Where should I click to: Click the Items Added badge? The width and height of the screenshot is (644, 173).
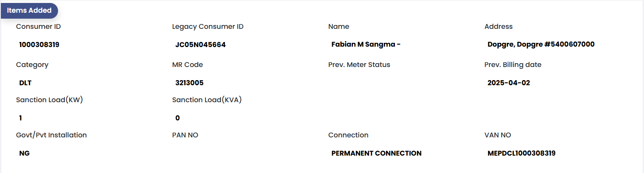29,11
